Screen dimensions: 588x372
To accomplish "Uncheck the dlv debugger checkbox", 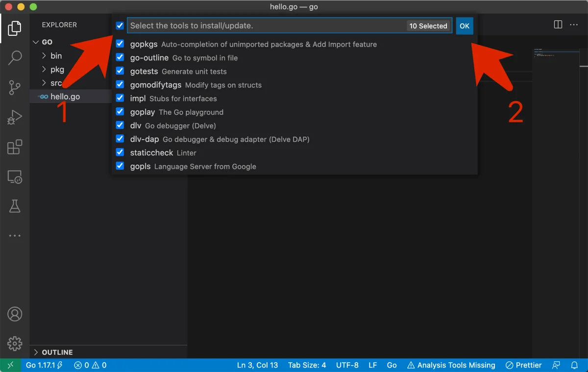I will tap(120, 125).
